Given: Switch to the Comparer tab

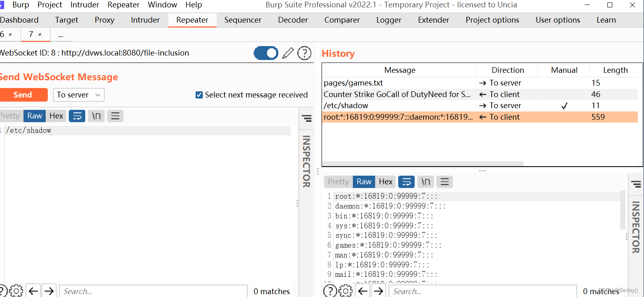Looking at the screenshot, I should [342, 20].
